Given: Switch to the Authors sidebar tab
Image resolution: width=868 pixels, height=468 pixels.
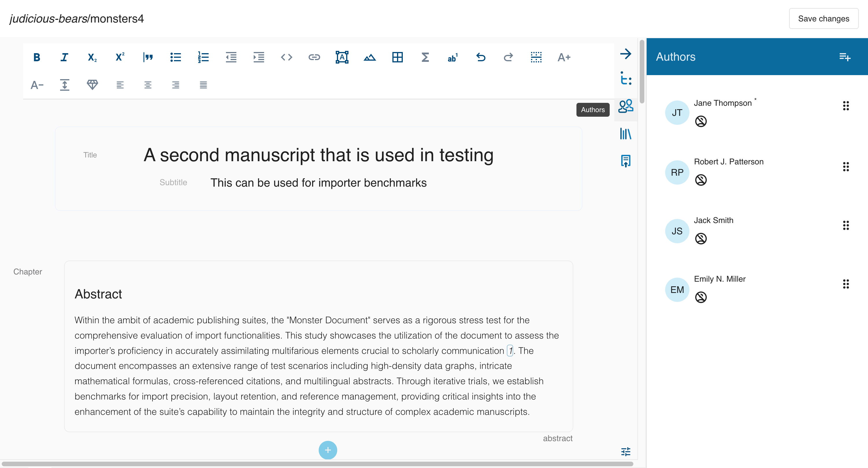Looking at the screenshot, I should (x=625, y=107).
